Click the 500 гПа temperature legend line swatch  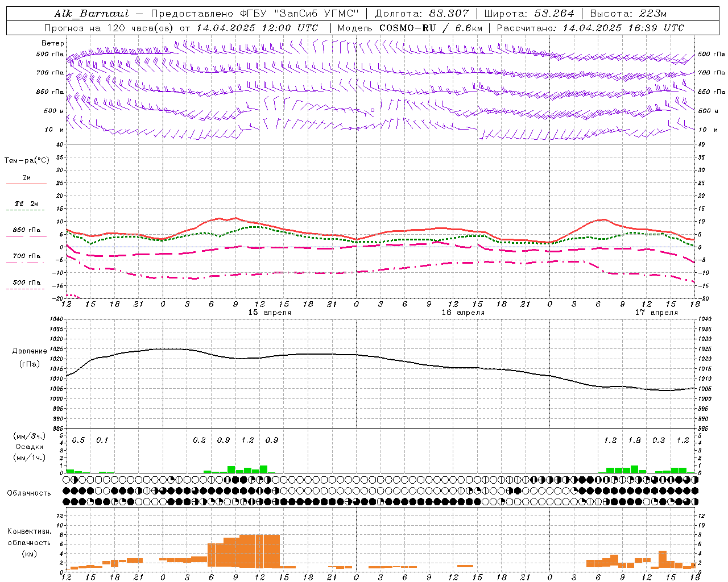pyautogui.click(x=26, y=289)
